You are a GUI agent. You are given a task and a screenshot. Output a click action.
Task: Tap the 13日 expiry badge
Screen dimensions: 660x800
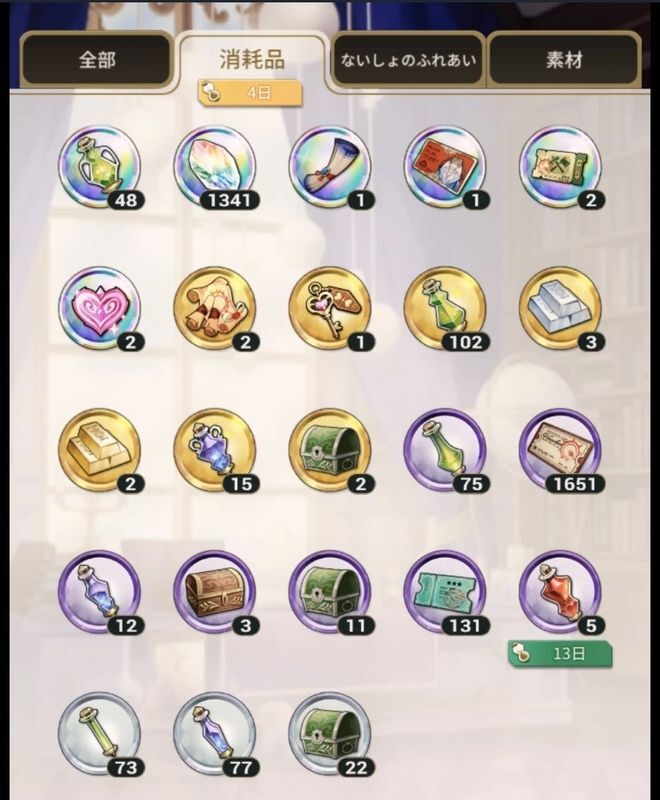click(x=560, y=653)
